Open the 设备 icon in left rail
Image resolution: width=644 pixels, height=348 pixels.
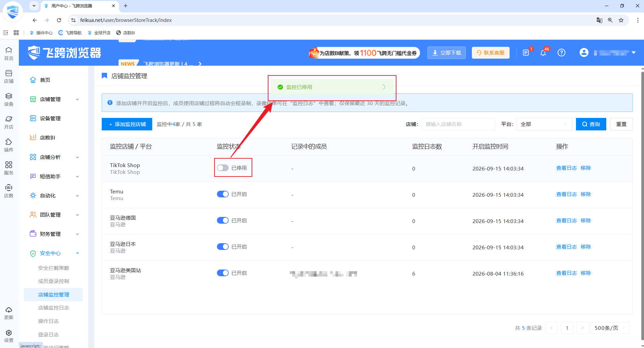click(9, 99)
